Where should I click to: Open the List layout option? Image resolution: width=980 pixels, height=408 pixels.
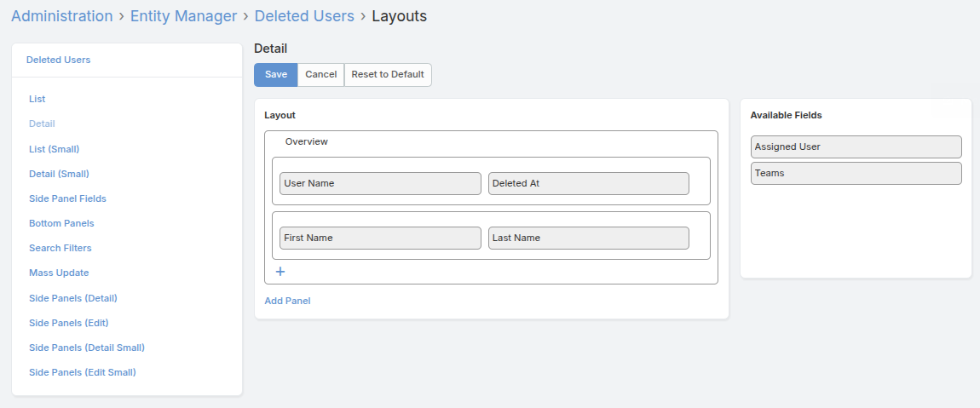pyautogui.click(x=37, y=99)
